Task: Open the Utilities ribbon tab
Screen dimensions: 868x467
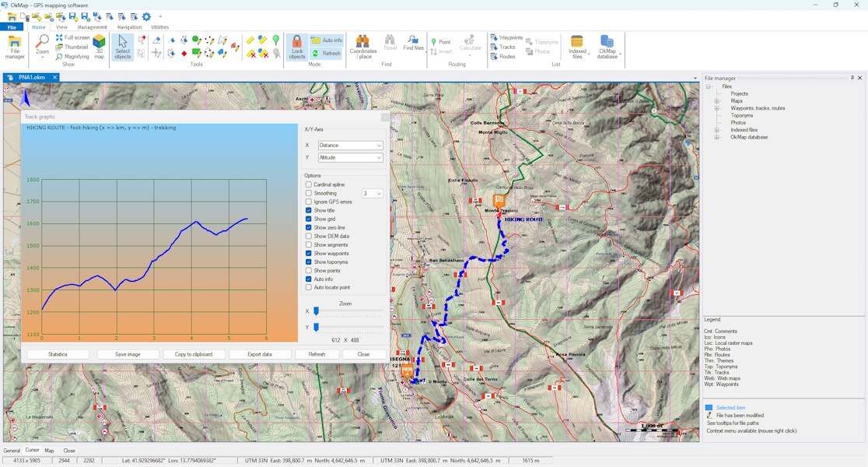Action: [x=160, y=27]
